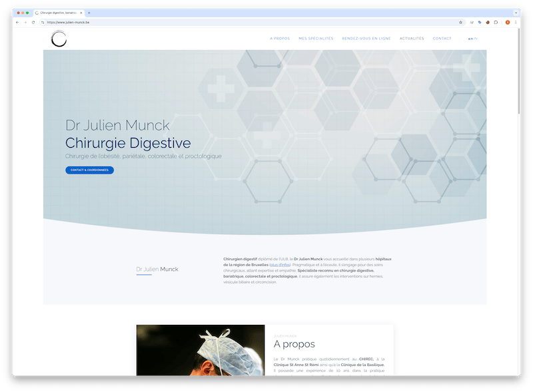533x392 pixels.
Task: Click the blue tag extension icon
Action: pos(480,22)
